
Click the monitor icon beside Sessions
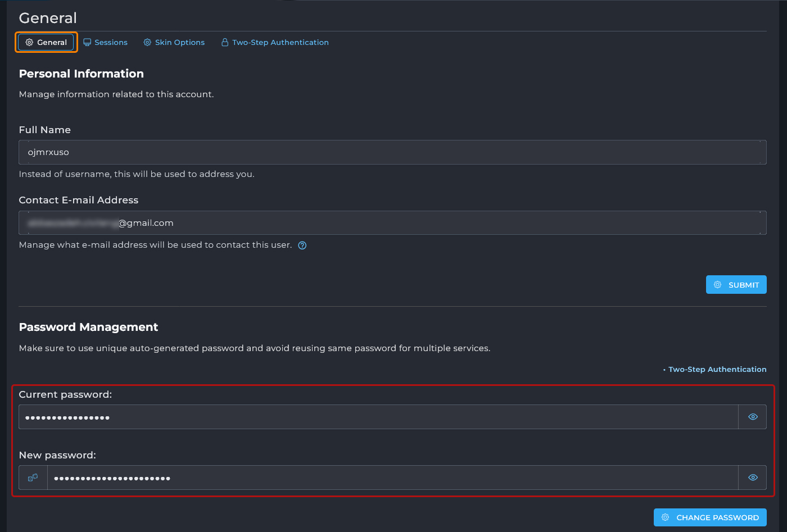click(87, 43)
